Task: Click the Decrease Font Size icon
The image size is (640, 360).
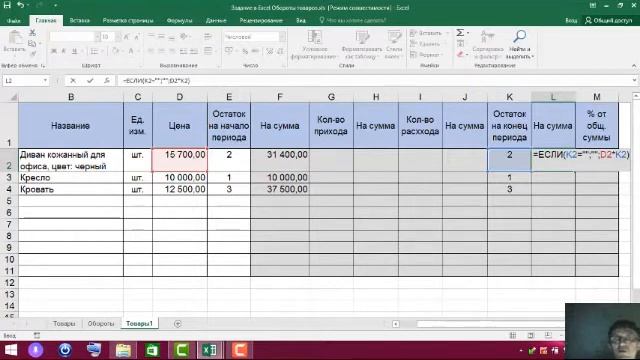Action: coord(137,37)
